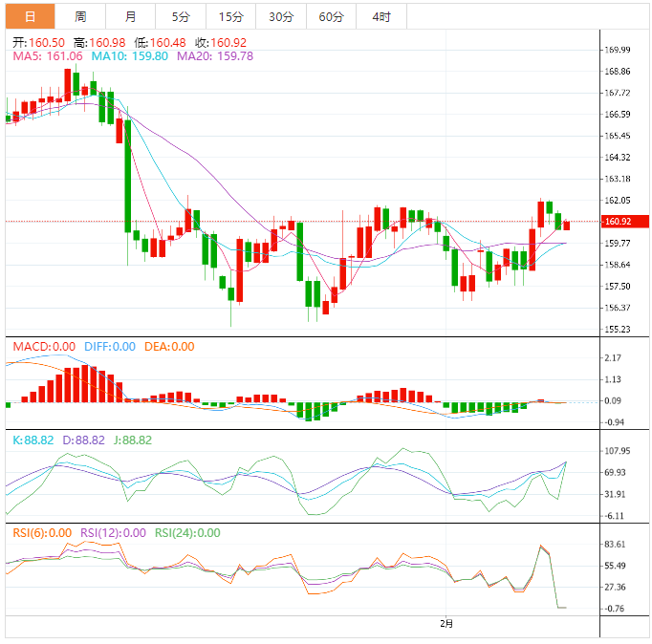Click the DEA:0.00 indicator label
The width and height of the screenshot is (652, 644).
pos(169,347)
